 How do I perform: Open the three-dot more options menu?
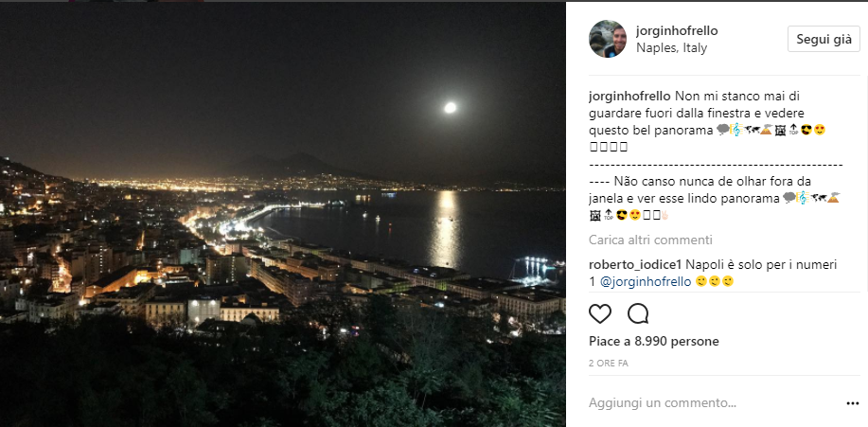853,403
